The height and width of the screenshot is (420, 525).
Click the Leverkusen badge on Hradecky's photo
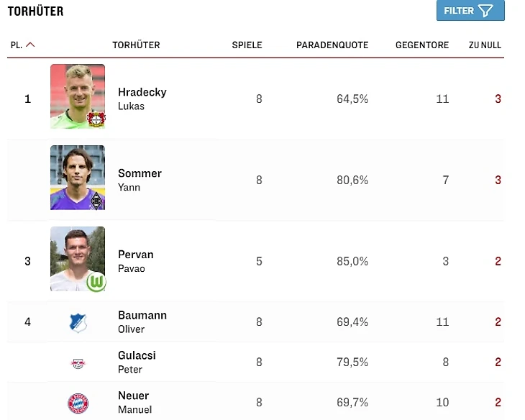point(96,119)
